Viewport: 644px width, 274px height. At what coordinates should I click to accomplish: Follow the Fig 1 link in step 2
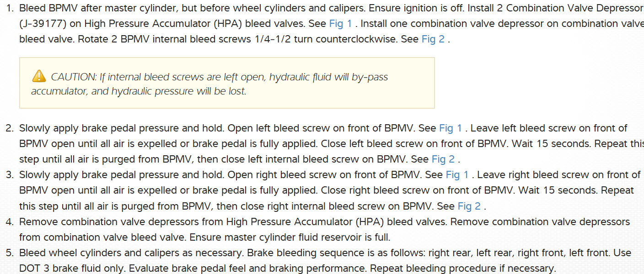coord(451,128)
